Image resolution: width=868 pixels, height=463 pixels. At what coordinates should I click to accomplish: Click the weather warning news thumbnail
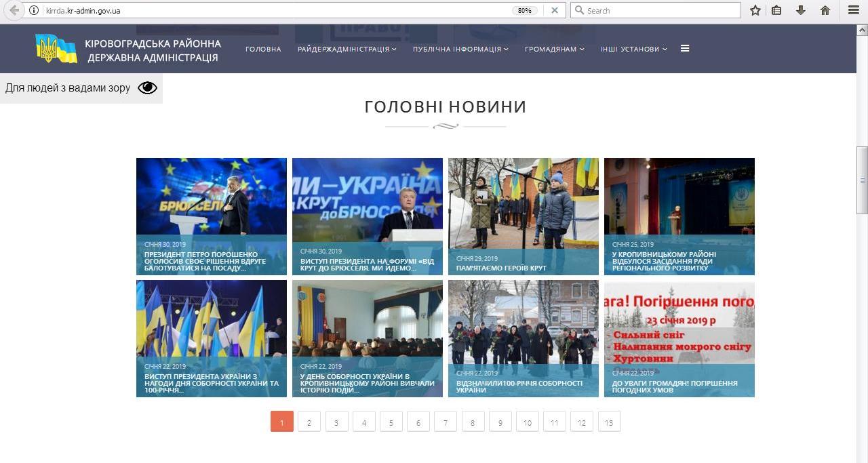tap(679, 338)
